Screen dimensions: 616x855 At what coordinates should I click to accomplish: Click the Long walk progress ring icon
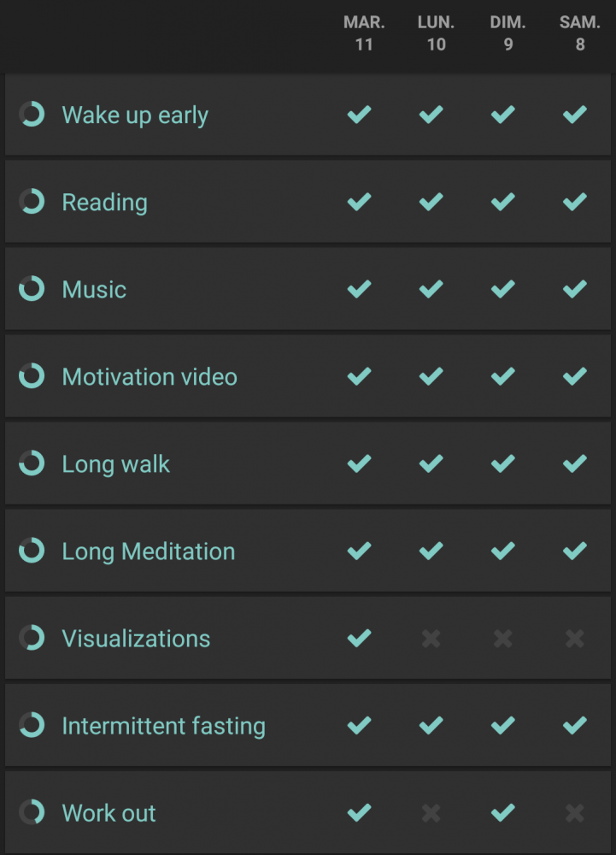click(x=32, y=463)
